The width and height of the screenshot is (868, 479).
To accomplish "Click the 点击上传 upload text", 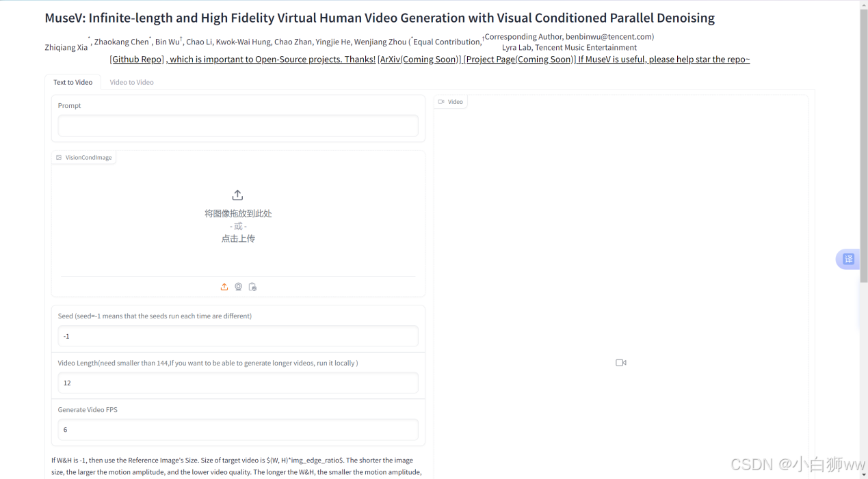I will point(238,238).
